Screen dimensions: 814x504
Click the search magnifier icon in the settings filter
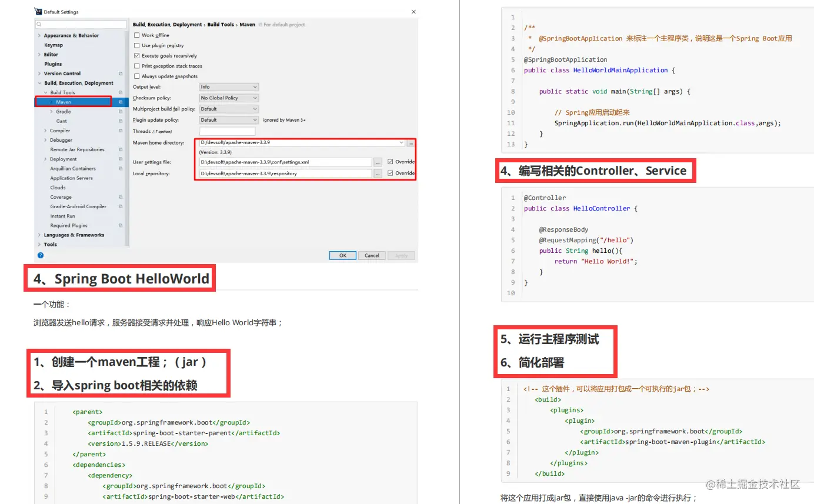click(x=39, y=25)
